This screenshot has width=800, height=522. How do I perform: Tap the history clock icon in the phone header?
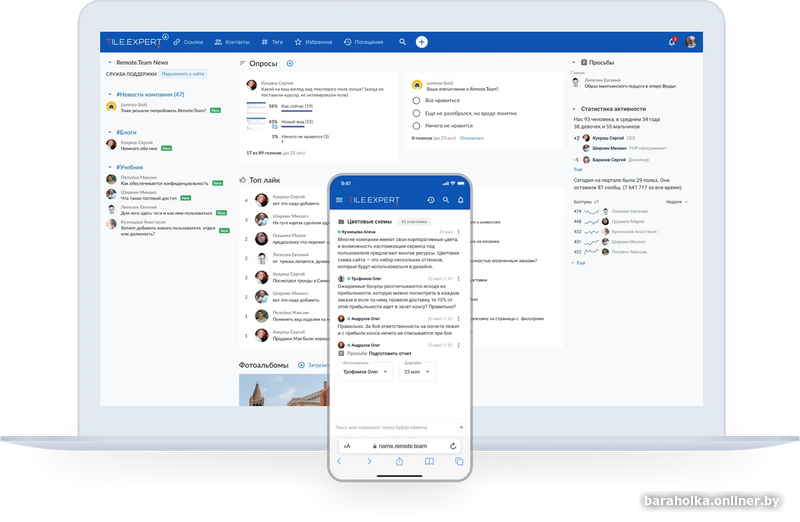click(432, 200)
